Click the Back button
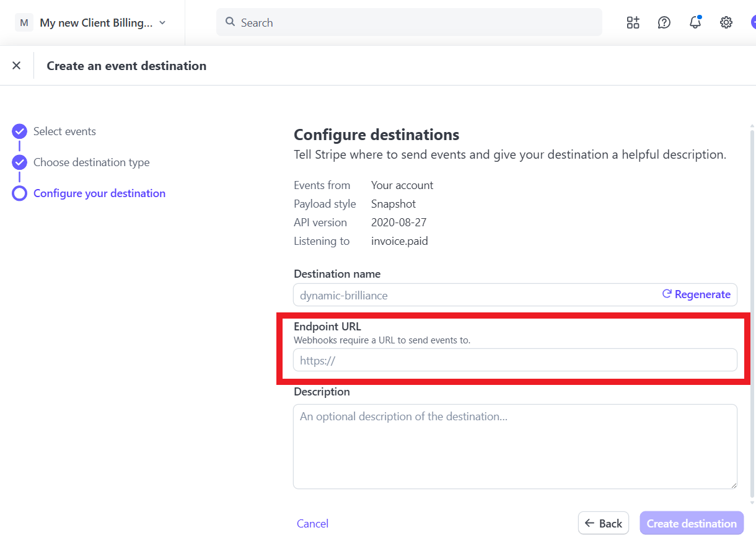Viewport: 756px width, 556px height. (603, 523)
